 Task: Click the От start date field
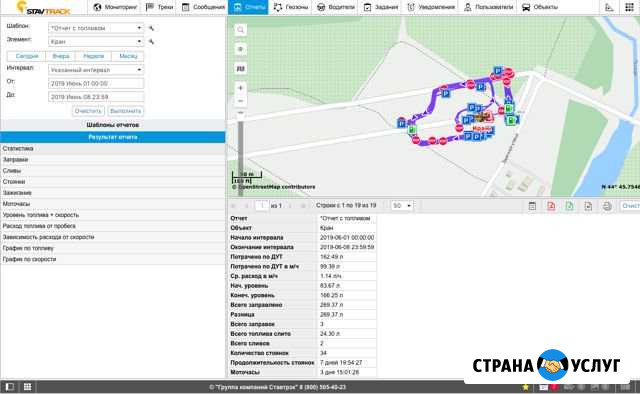pos(96,83)
